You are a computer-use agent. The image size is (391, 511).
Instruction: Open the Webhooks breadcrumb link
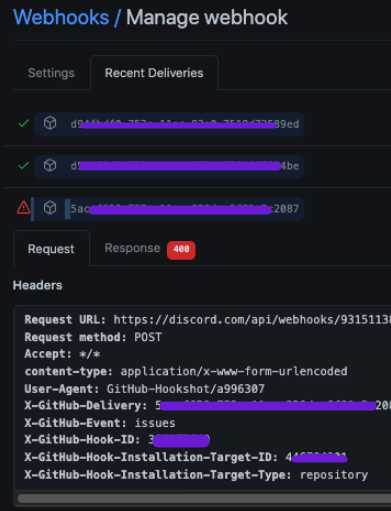(x=61, y=17)
